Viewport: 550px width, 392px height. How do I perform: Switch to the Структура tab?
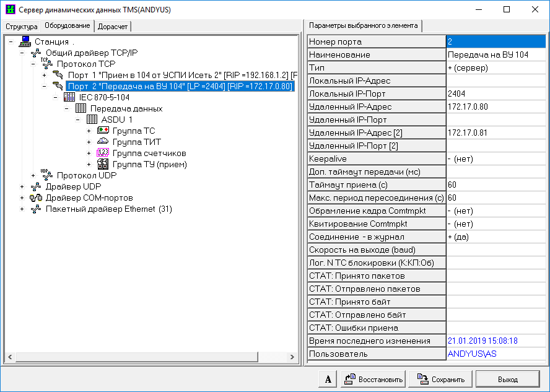point(22,27)
